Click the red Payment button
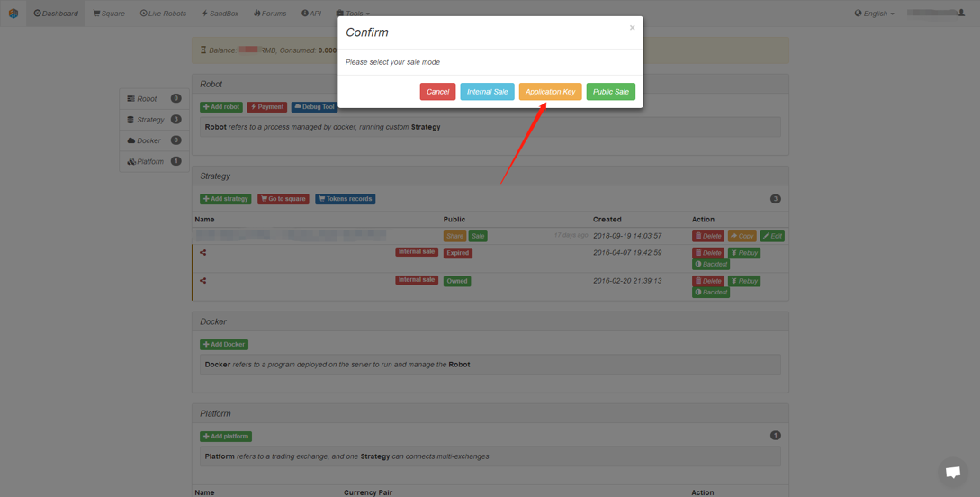Screen dimensions: 980x497 (267, 107)
